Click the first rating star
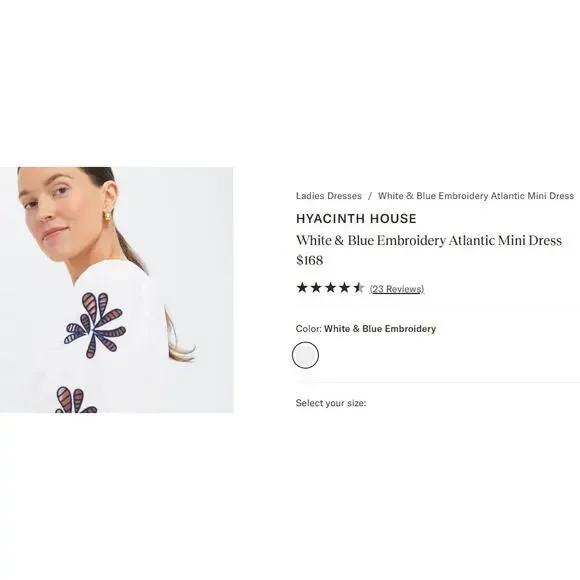Screen dimensions: 580x580 302,287
